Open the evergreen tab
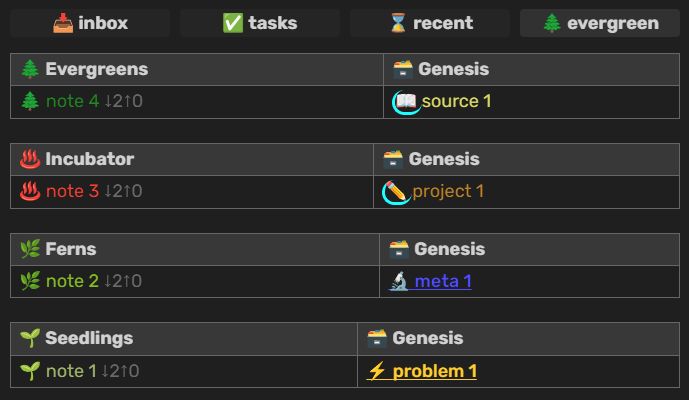 (x=599, y=23)
